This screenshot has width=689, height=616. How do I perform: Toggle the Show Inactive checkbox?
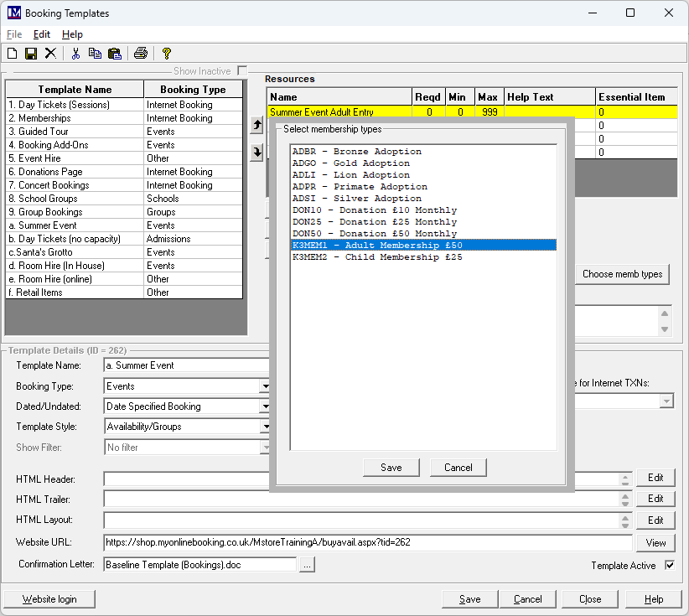click(x=242, y=71)
